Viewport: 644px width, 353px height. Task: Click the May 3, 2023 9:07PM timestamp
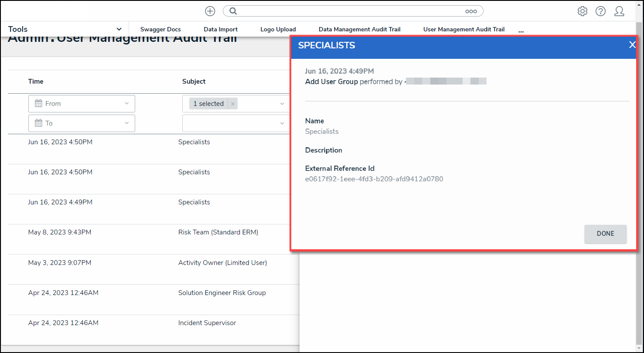pos(60,263)
